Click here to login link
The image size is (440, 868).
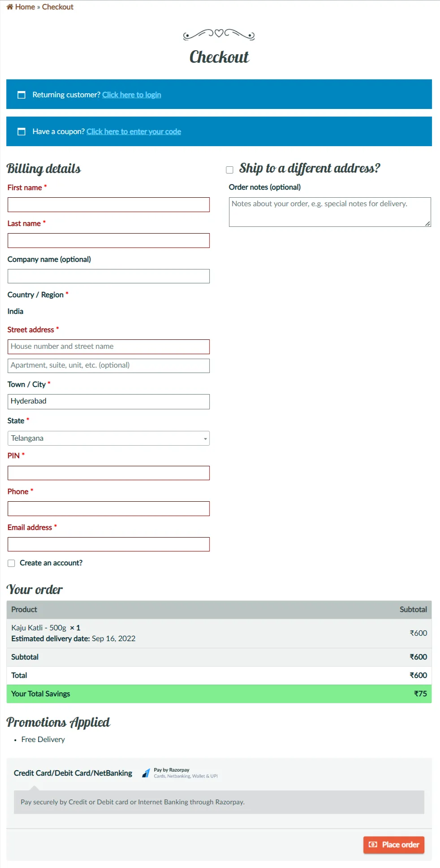[131, 95]
